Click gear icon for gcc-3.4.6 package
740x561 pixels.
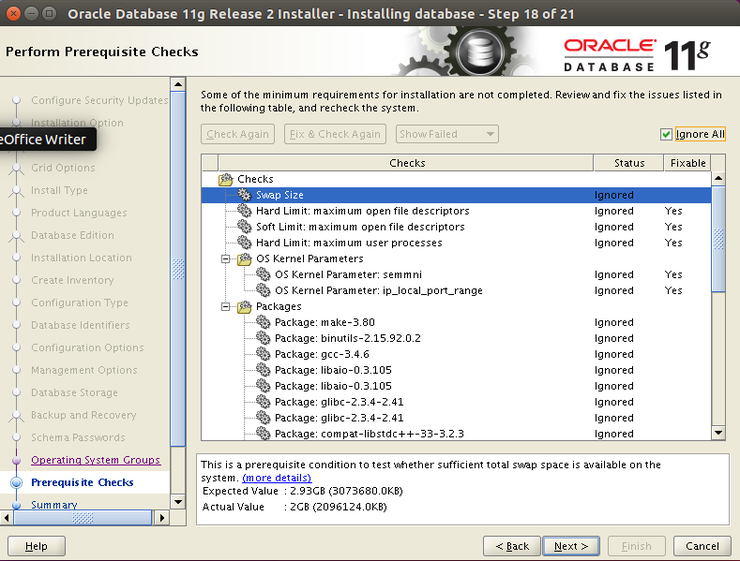pyautogui.click(x=263, y=354)
